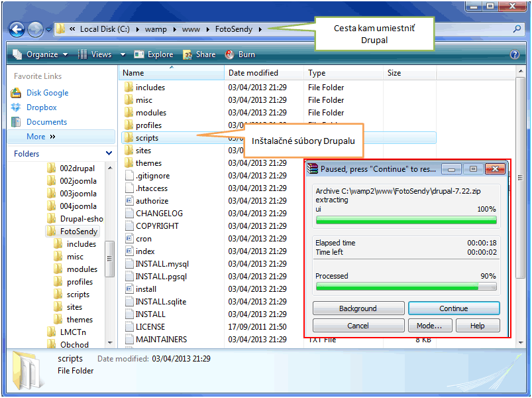Click the Help button in WinRAR dialog
Viewport: 532px width, 398px height.
click(x=478, y=326)
